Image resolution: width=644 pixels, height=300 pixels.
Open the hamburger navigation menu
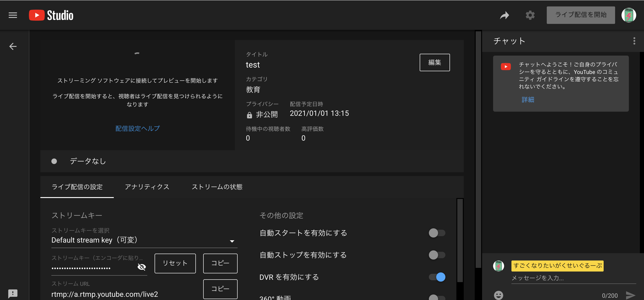[13, 15]
